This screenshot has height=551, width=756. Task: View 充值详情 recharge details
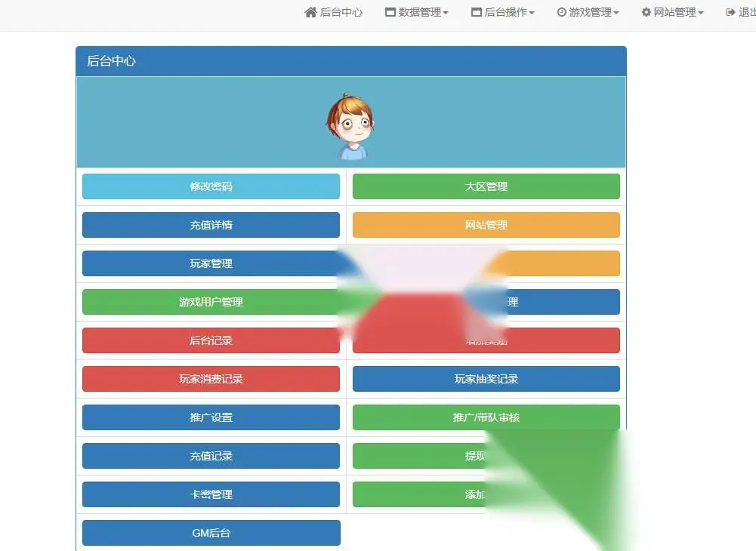(211, 225)
